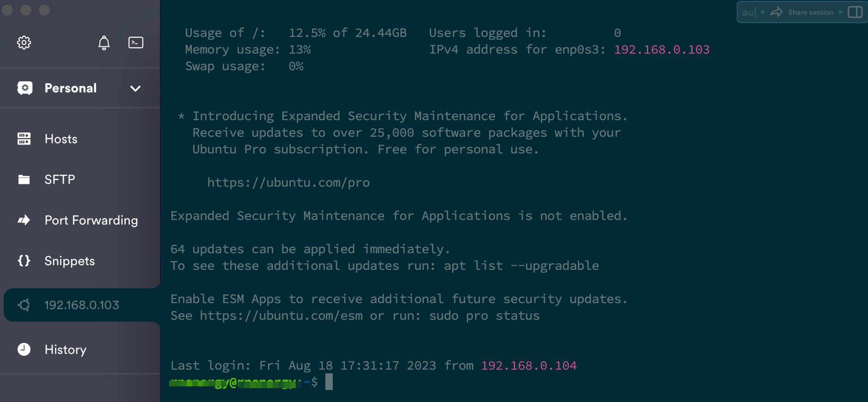Expand the Personal workspace chevron
Image resolution: width=868 pixels, height=402 pixels.
pyautogui.click(x=135, y=88)
